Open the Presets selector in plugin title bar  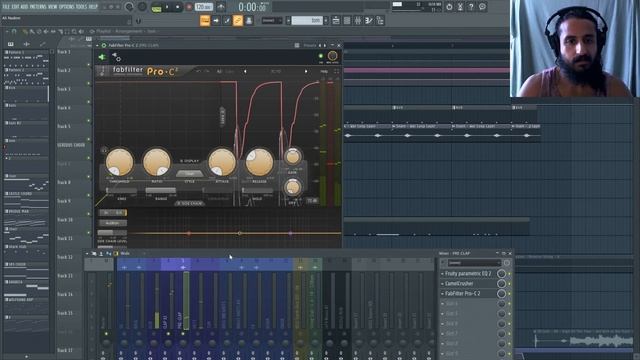pos(310,45)
